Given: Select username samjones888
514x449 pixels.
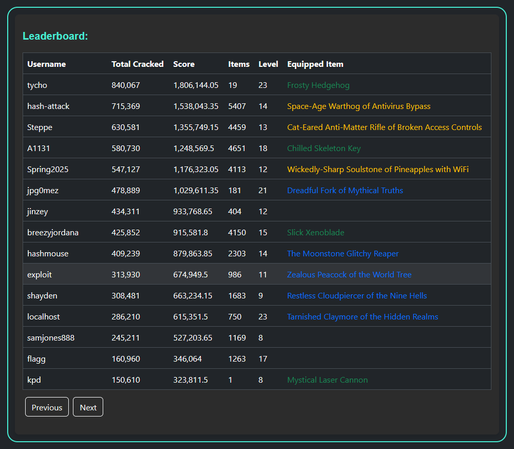Looking at the screenshot, I should pyautogui.click(x=51, y=338).
